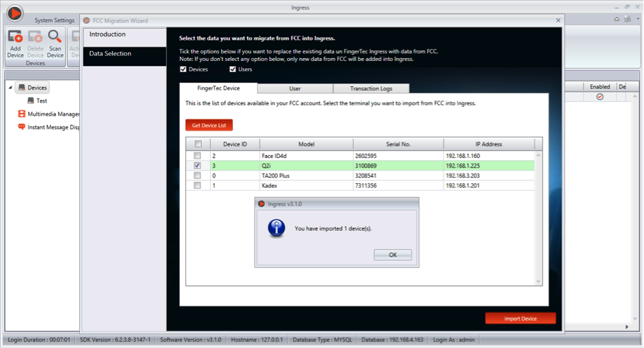The width and height of the screenshot is (644, 348).
Task: Click the Ingress application logo button
Action: tap(15, 13)
